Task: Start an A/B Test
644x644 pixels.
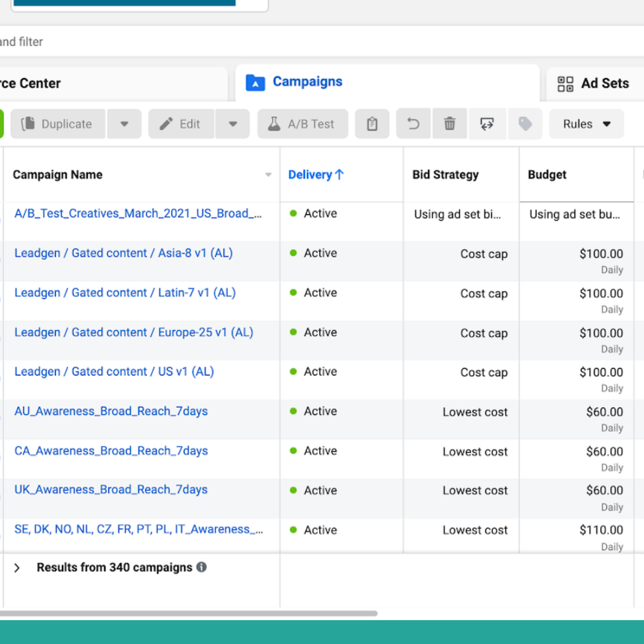Action: click(x=303, y=123)
